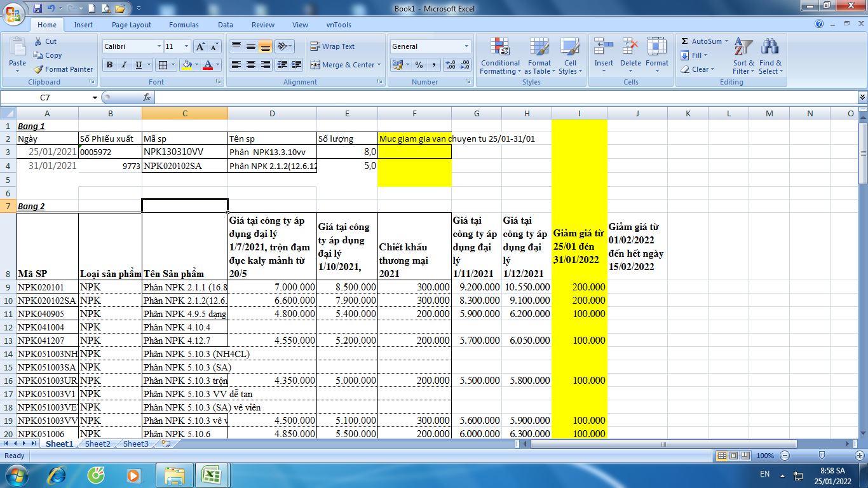Open the Name Box dropdown arrow
The width and height of the screenshot is (868, 488).
95,97
